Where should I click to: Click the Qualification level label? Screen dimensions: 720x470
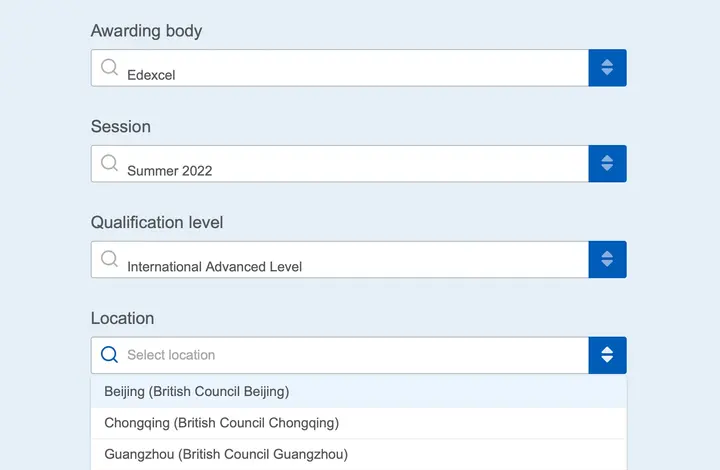157,222
